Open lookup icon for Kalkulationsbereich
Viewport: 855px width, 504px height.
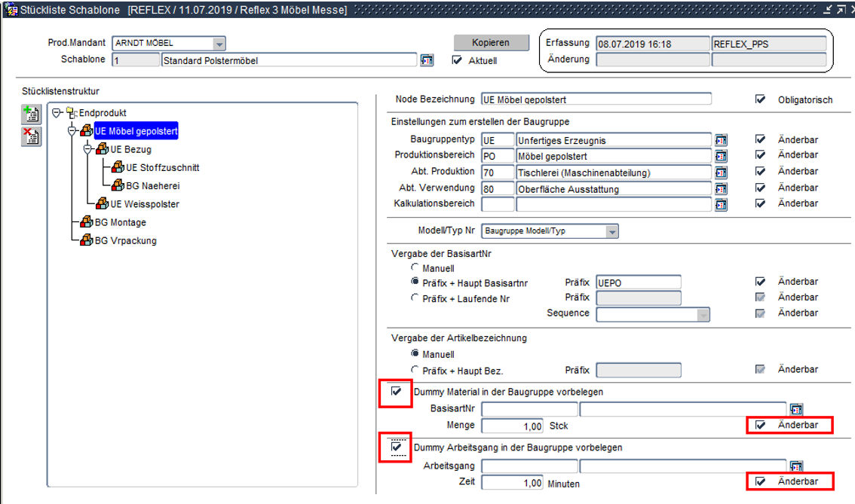pos(721,204)
